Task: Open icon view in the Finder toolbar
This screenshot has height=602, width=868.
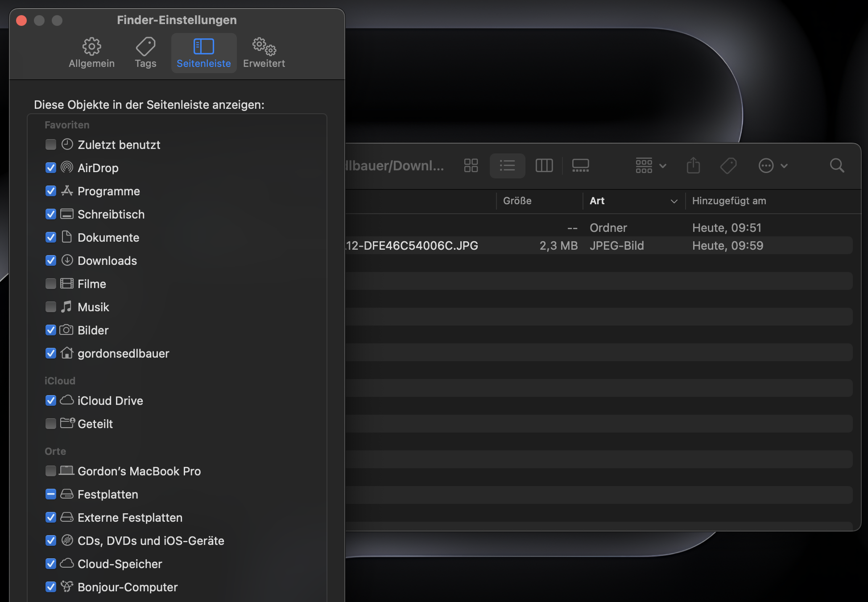Action: click(471, 165)
